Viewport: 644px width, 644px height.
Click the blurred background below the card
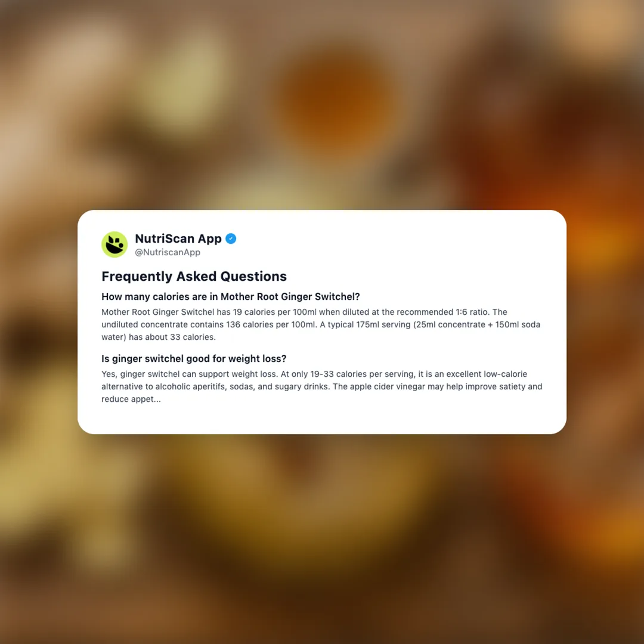(x=322, y=534)
